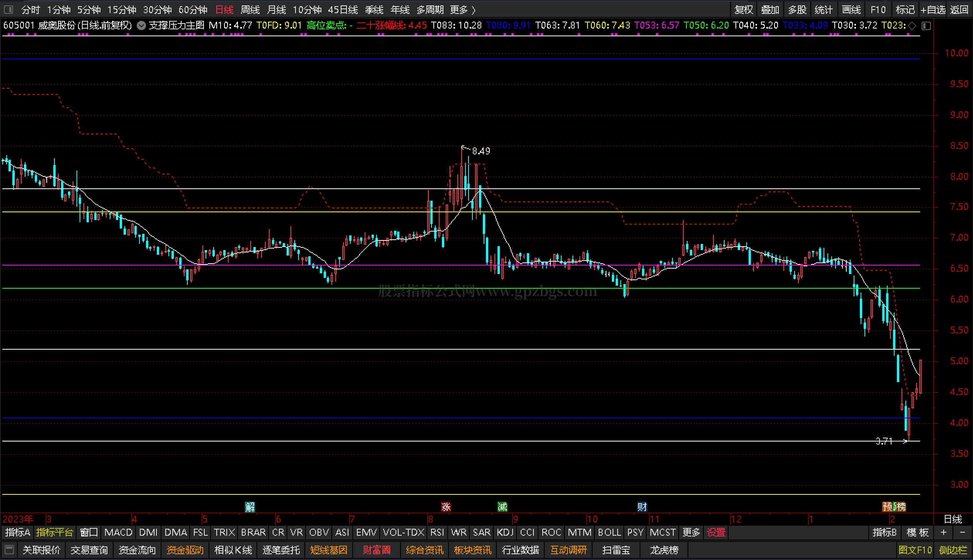Screen dimensions: 973x560
Task: Open the 窗口 window menu
Action: pyautogui.click(x=89, y=532)
